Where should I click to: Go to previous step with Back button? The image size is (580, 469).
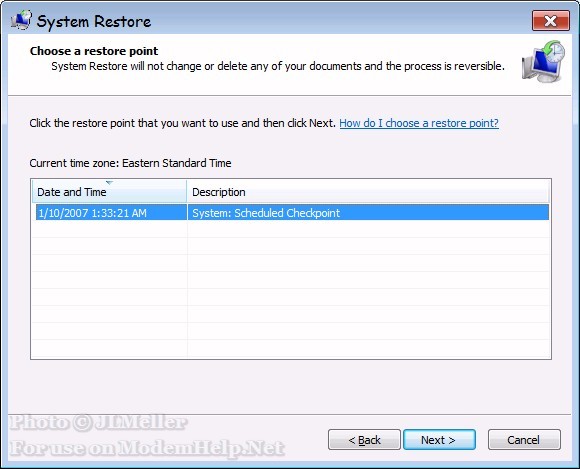click(364, 440)
